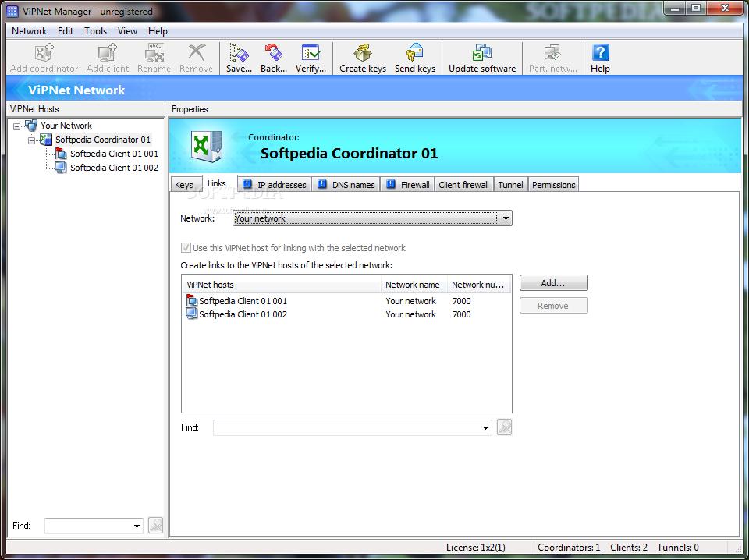Open the View menu
Image resolution: width=749 pixels, height=560 pixels.
click(127, 31)
